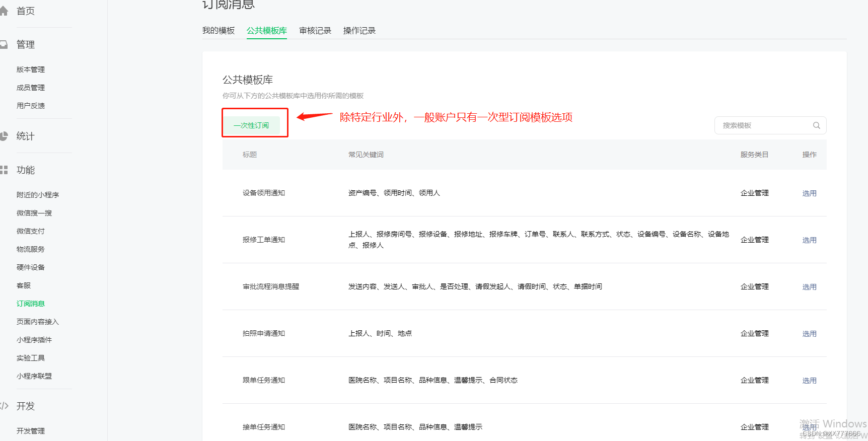
Task: Click 选用 for 拍照申请通知
Action: 809,334
